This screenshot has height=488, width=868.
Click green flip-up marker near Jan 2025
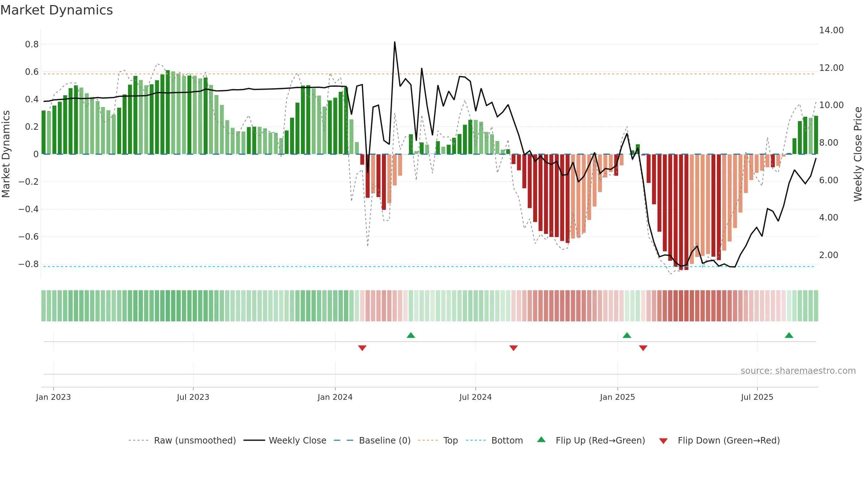[x=627, y=335]
